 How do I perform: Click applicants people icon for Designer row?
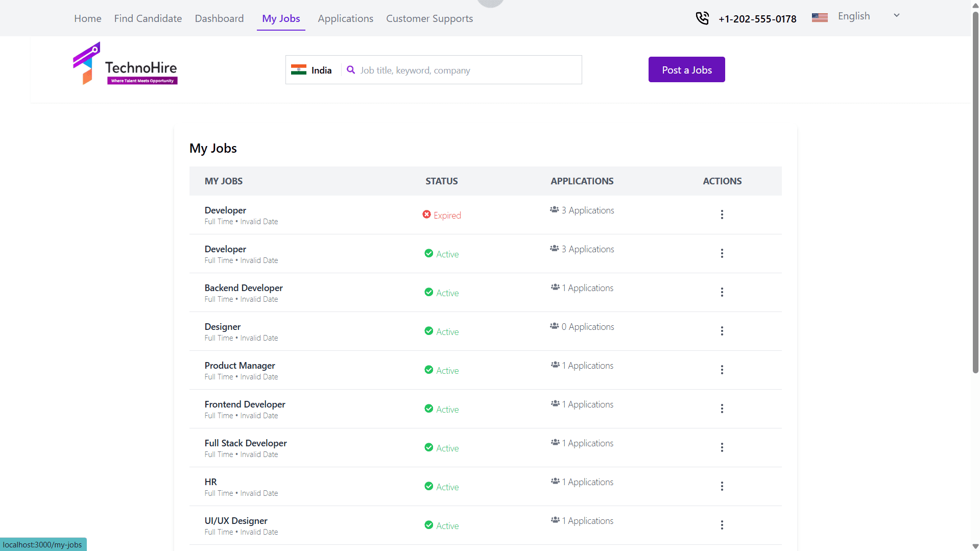point(555,326)
